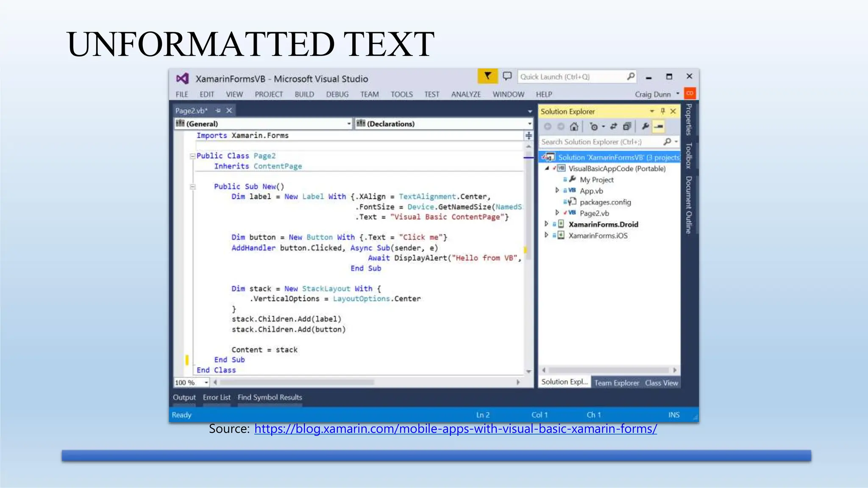Viewport: 868px width, 488px height.
Task: Click the My Project wrench icon
Action: pyautogui.click(x=572, y=179)
